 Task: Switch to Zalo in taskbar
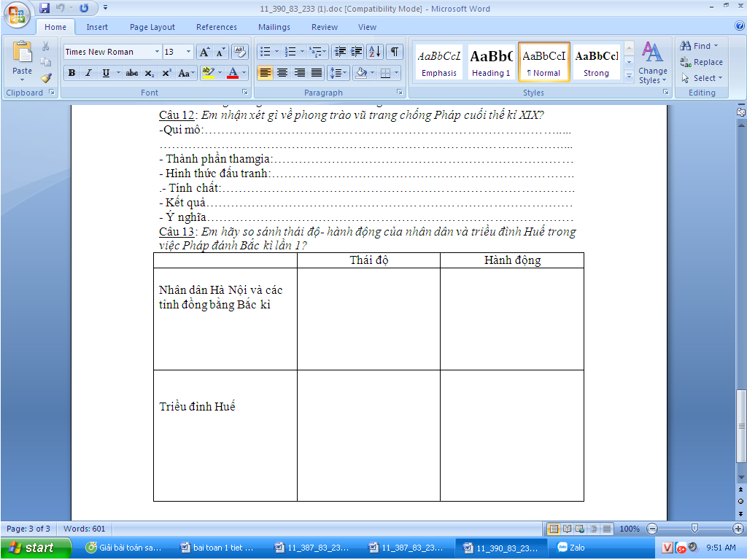pyautogui.click(x=572, y=548)
